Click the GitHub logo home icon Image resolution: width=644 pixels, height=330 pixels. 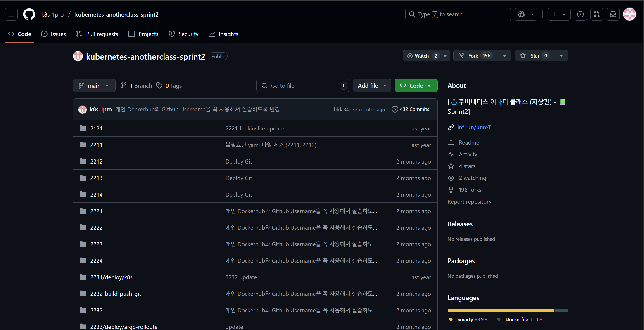click(x=29, y=14)
